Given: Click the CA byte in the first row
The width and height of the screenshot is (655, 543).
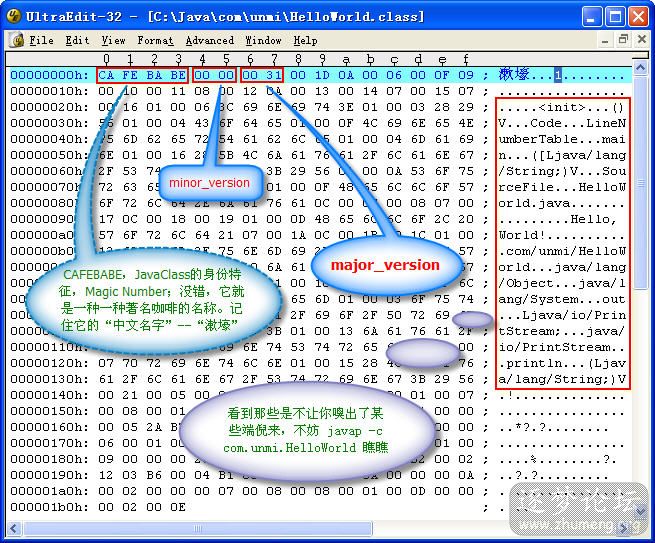Looking at the screenshot, I should (106, 75).
